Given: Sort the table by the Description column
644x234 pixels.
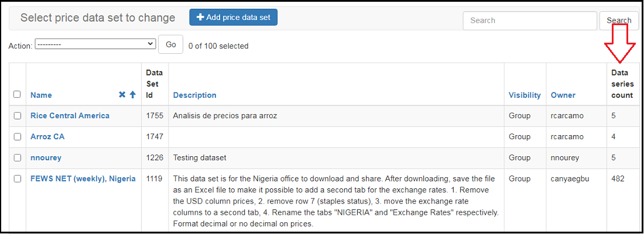Looking at the screenshot, I should pos(194,95).
